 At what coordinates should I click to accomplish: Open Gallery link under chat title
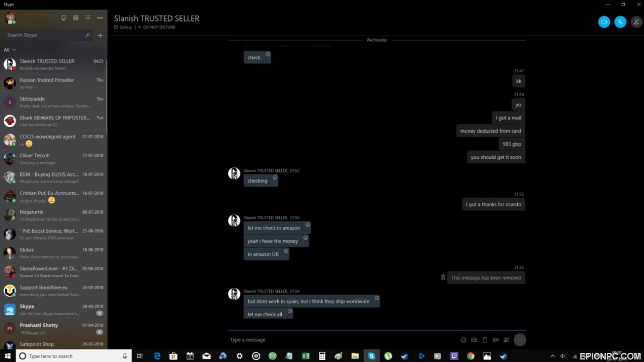(x=123, y=27)
